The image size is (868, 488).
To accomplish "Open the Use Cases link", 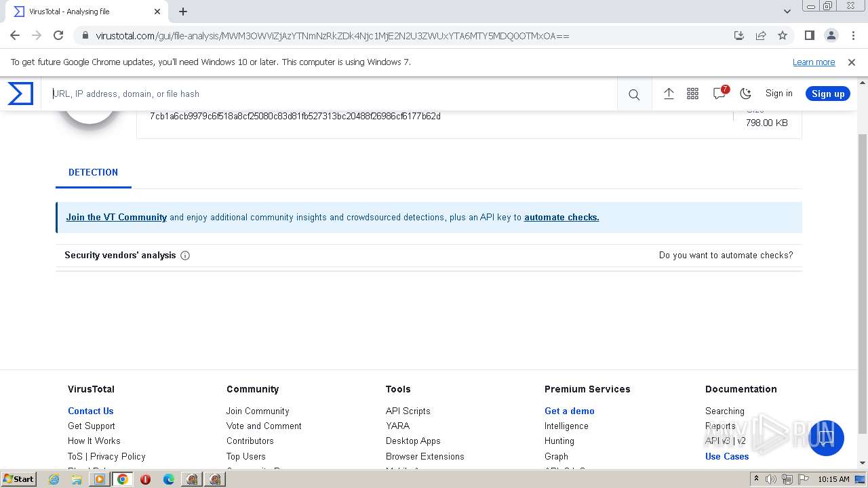I will tap(727, 456).
